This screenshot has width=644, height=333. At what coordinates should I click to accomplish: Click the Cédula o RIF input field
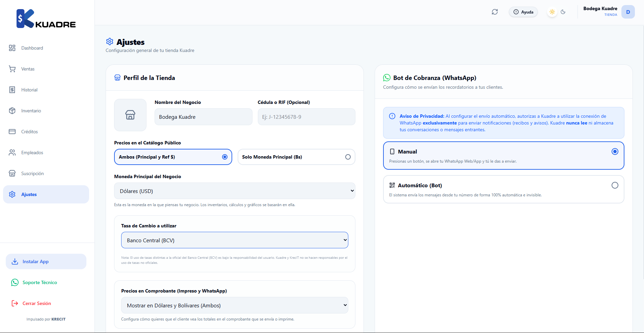306,117
